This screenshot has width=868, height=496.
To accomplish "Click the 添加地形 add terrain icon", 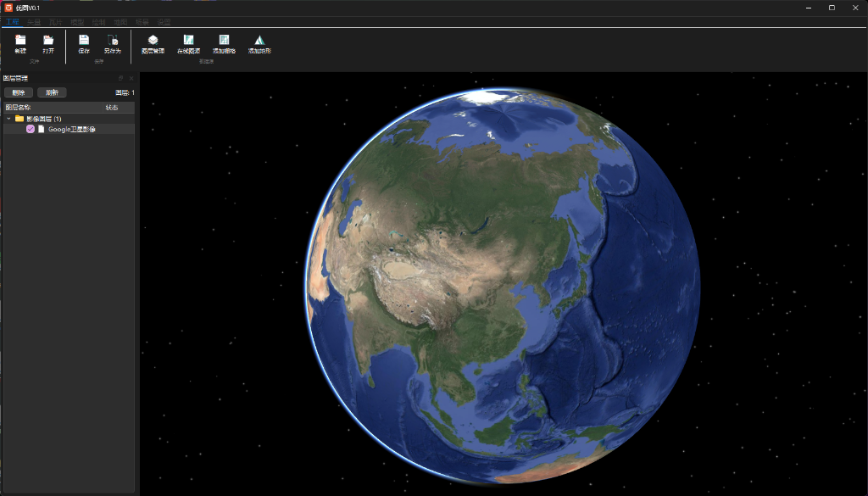I will [x=259, y=44].
